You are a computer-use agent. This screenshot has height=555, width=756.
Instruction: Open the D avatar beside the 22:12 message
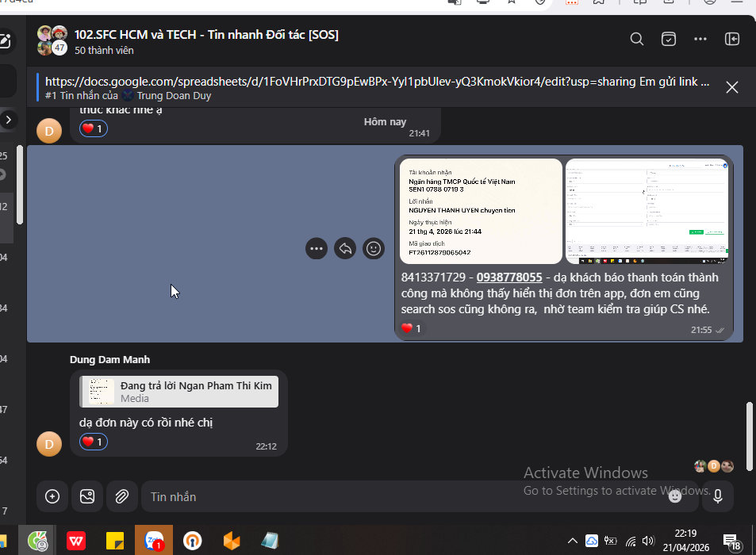click(49, 444)
